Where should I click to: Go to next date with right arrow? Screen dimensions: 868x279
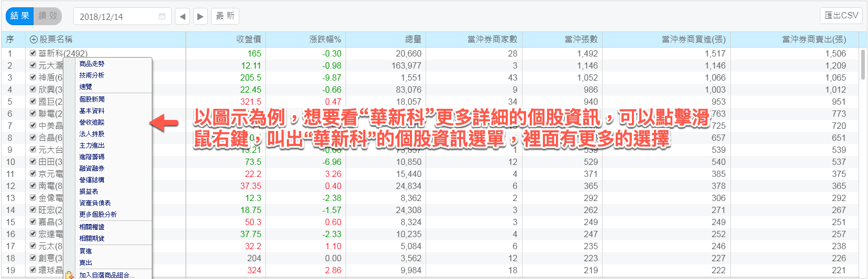(x=200, y=16)
